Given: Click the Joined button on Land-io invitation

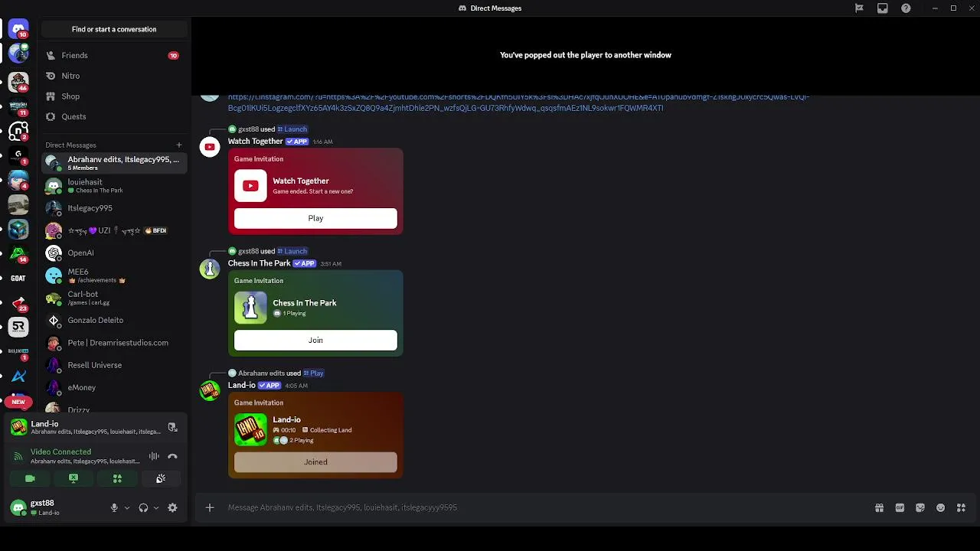Looking at the screenshot, I should (315, 462).
